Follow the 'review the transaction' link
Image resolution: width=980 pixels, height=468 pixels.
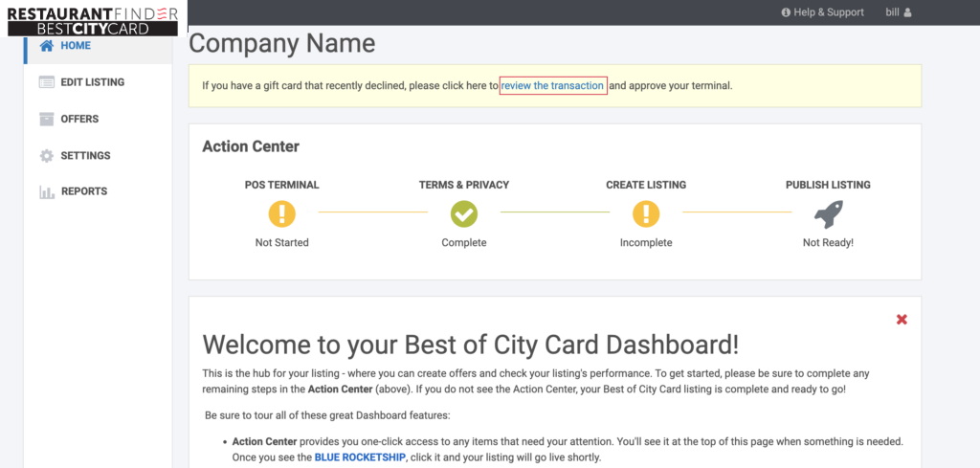552,86
